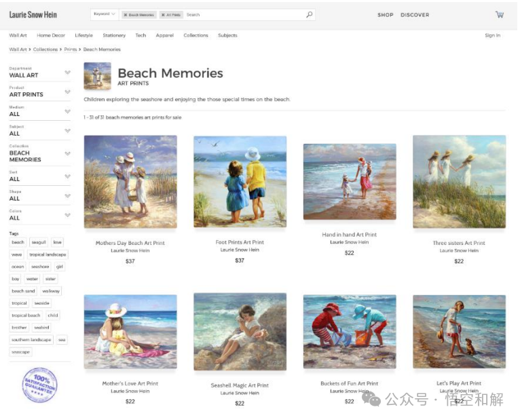Open the Mother's Love painting thumbnail
520x420 pixels.
(x=130, y=332)
